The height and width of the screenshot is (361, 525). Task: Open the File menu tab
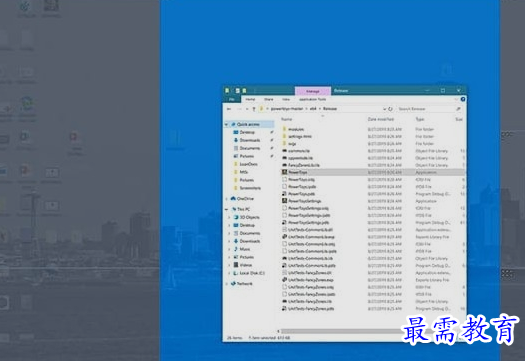[232, 99]
